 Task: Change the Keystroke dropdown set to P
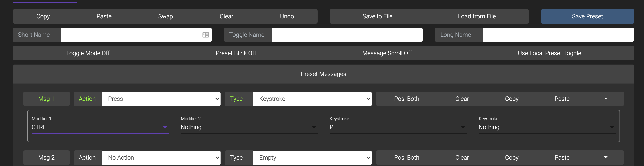pyautogui.click(x=398, y=127)
